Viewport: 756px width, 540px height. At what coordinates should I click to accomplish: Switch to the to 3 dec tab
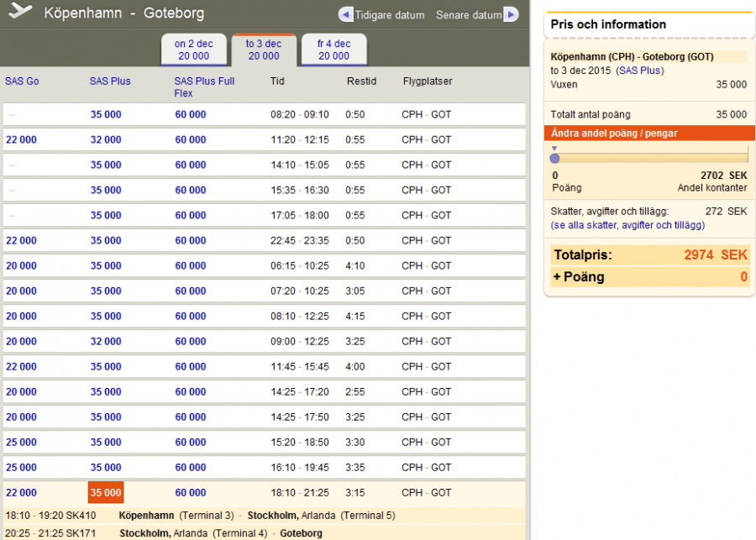coord(264,50)
